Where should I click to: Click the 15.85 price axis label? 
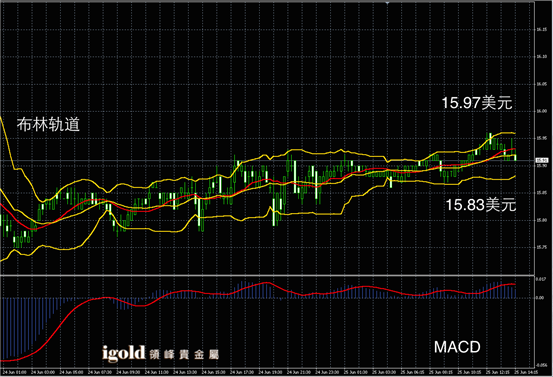542,193
